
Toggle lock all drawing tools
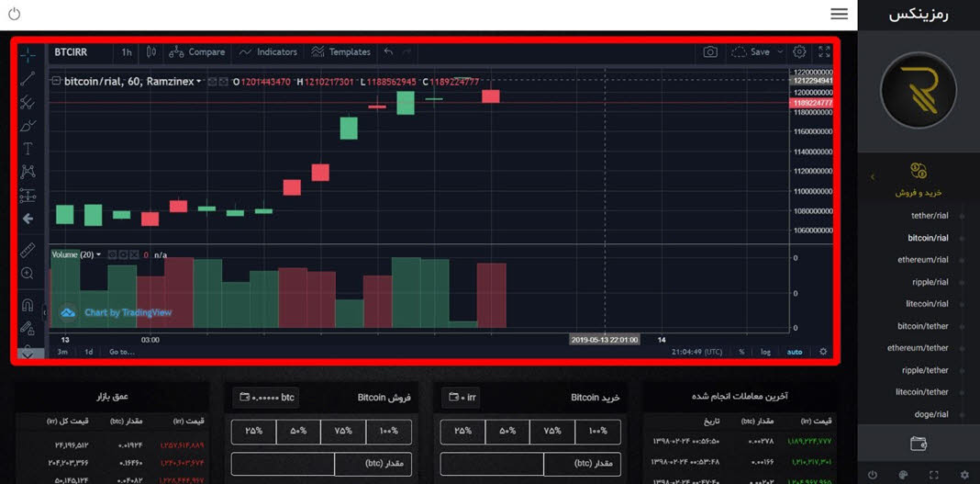(28, 328)
